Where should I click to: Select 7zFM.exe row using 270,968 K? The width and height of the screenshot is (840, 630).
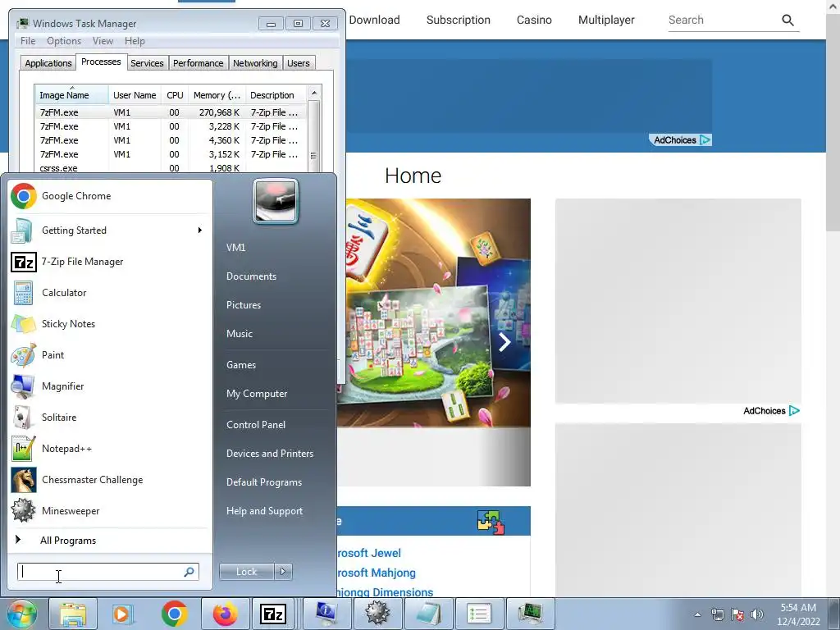click(171, 112)
